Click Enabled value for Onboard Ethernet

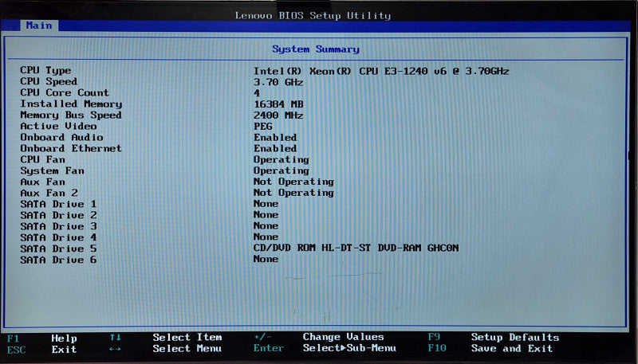pos(275,148)
